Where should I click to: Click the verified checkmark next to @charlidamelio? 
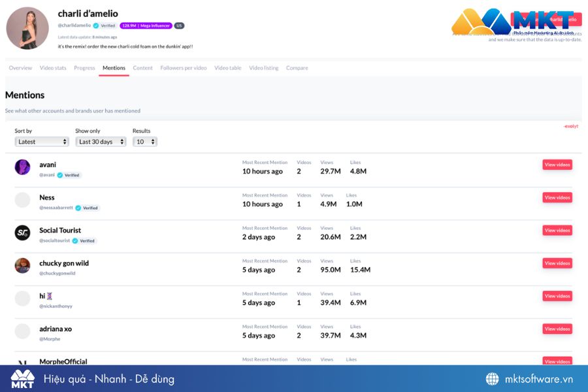[95, 25]
